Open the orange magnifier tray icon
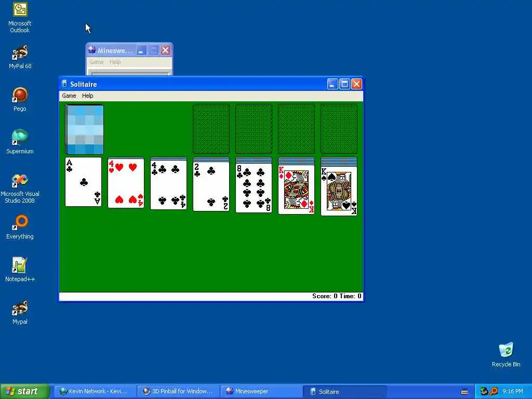This screenshot has height=399, width=532. tap(495, 392)
